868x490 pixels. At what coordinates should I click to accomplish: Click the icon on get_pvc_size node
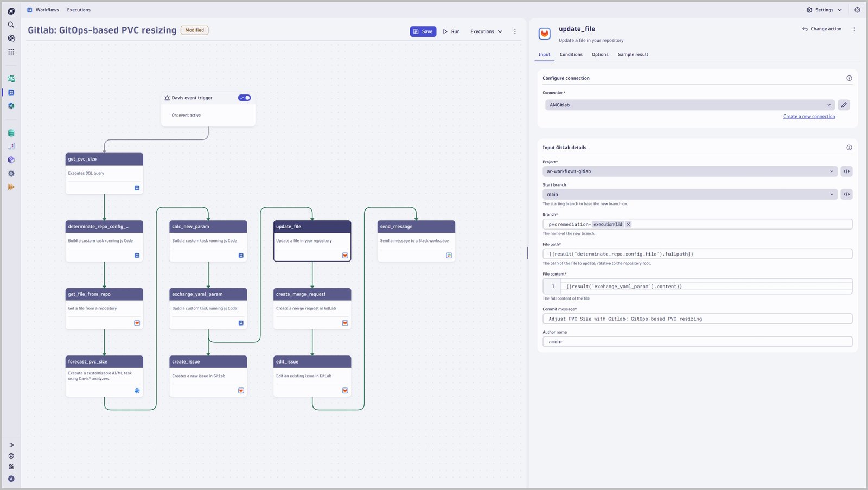coord(137,188)
